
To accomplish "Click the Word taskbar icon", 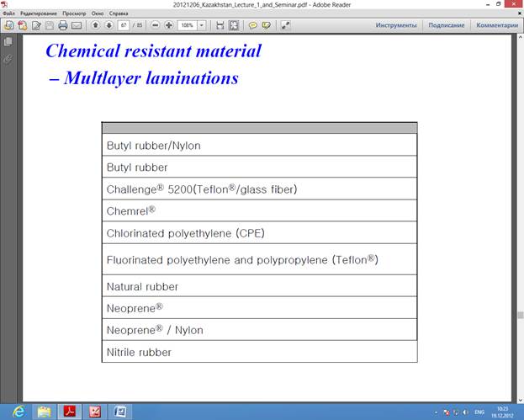I will [120, 412].
